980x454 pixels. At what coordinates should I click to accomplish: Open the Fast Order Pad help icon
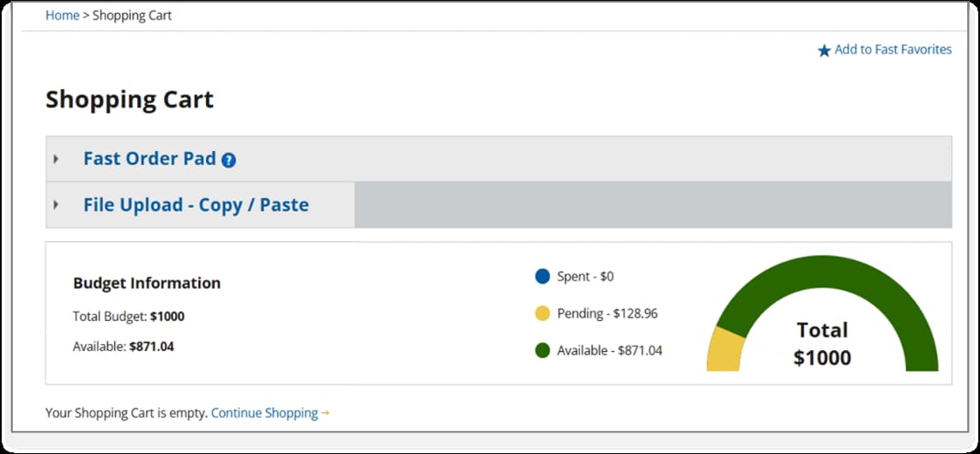[x=228, y=160]
